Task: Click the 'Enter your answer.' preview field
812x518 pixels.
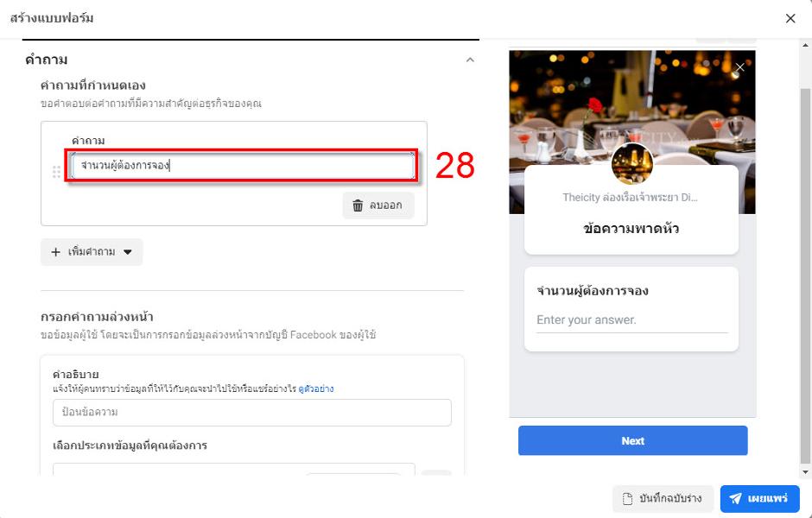Action: pyautogui.click(x=631, y=320)
